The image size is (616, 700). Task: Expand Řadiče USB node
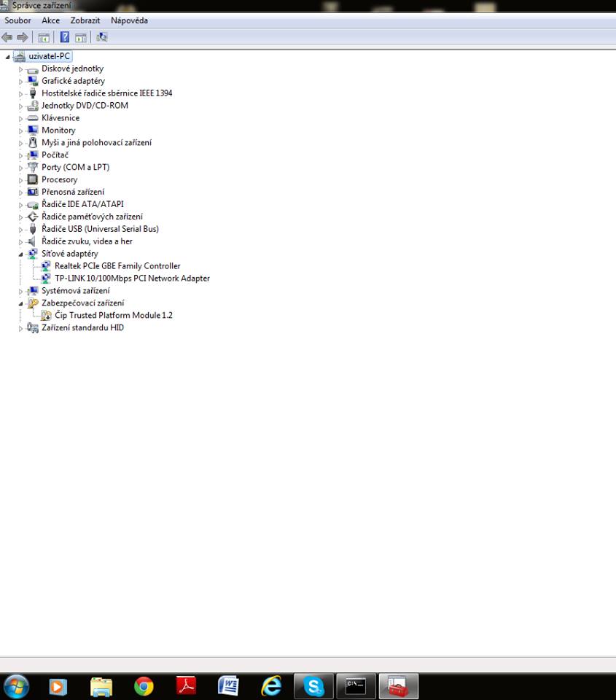click(20, 230)
